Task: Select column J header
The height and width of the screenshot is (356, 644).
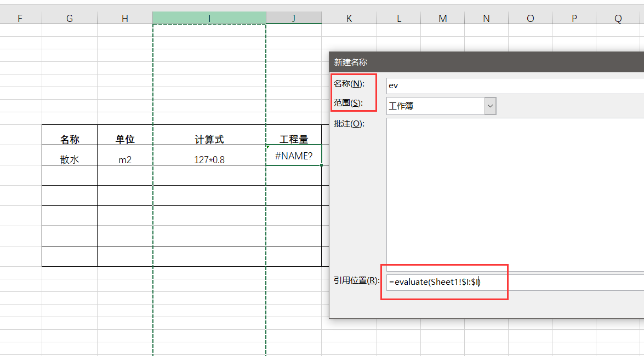Action: (x=294, y=18)
